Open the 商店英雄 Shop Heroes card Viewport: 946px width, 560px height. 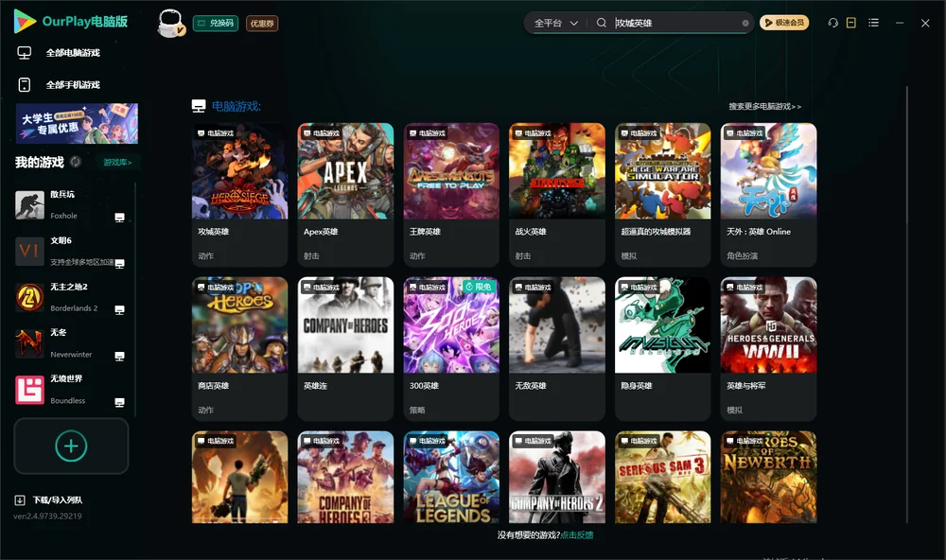[239, 348]
